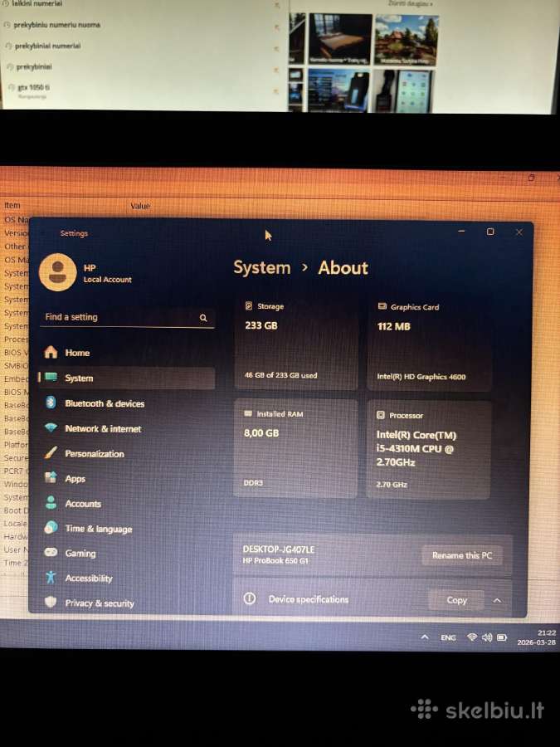Click the Graphics Card icon
This screenshot has width=560, height=747.
pos(382,306)
